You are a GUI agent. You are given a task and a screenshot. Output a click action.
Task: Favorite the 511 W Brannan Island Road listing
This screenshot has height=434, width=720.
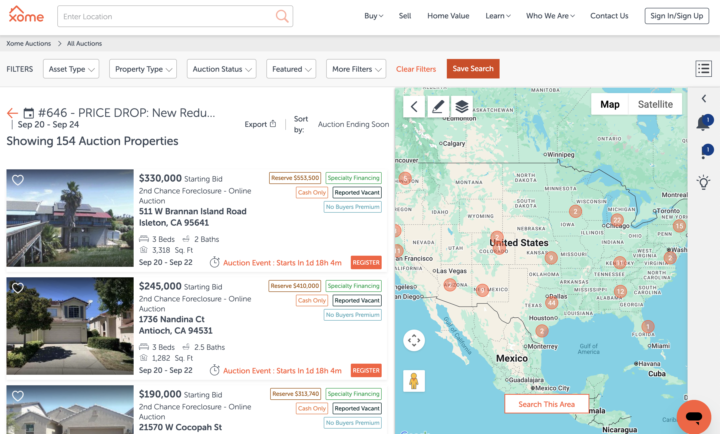coord(17,181)
